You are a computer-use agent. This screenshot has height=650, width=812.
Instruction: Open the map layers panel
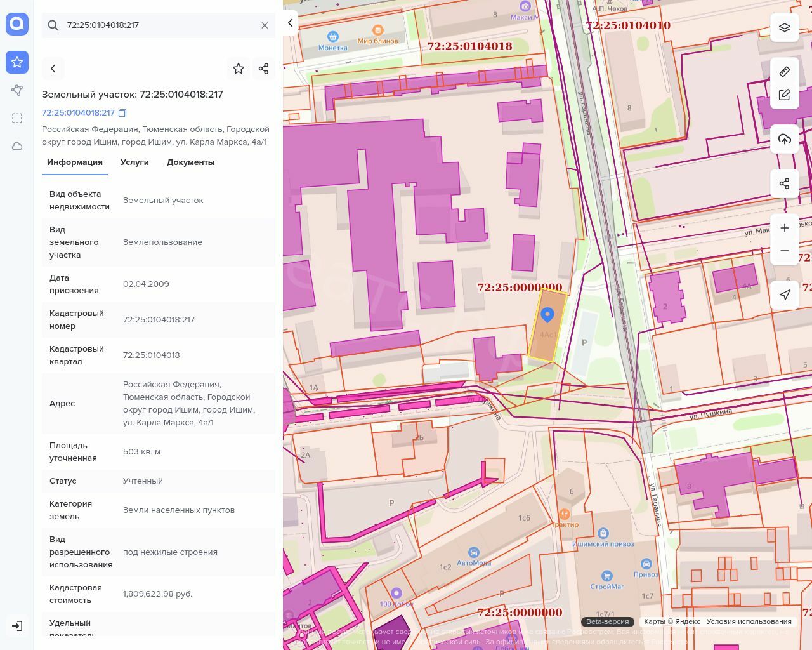[784, 27]
